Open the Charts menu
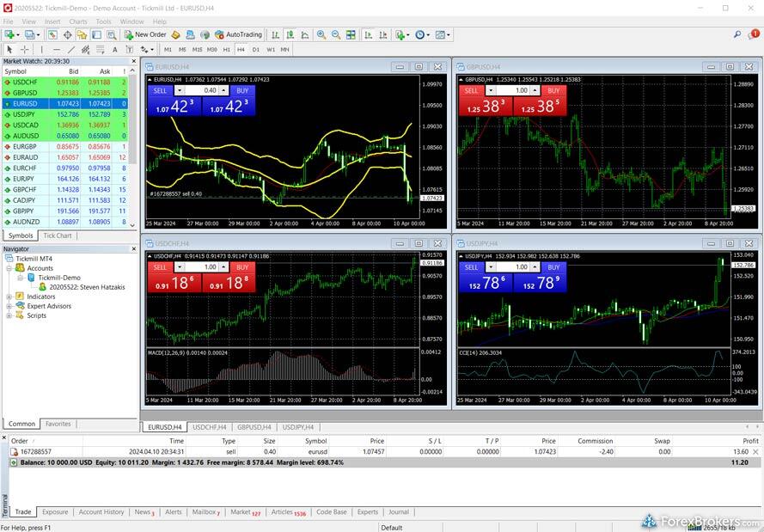 click(x=77, y=21)
